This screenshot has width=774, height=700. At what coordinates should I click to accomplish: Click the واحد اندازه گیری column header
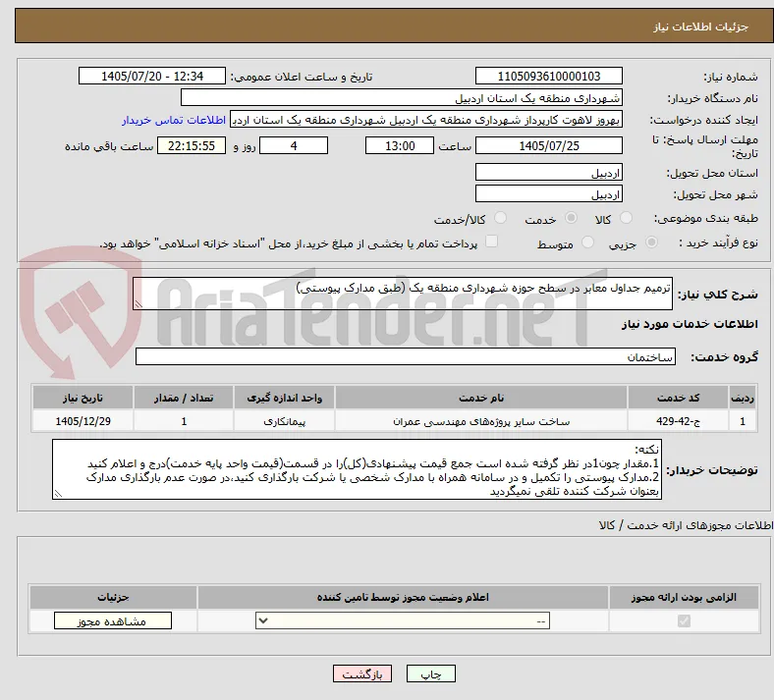point(284,398)
